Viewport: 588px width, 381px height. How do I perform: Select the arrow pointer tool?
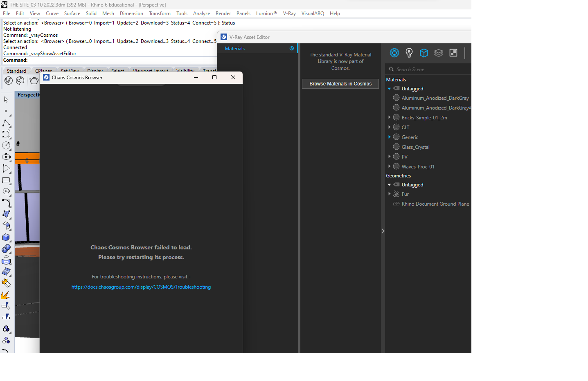6,100
